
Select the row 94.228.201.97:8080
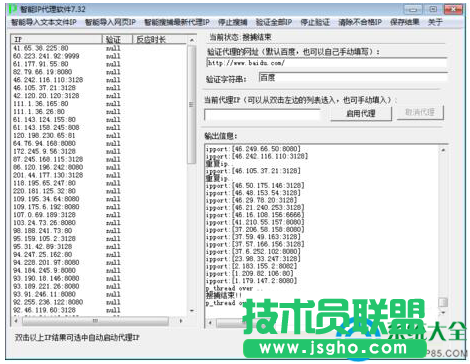(46, 262)
